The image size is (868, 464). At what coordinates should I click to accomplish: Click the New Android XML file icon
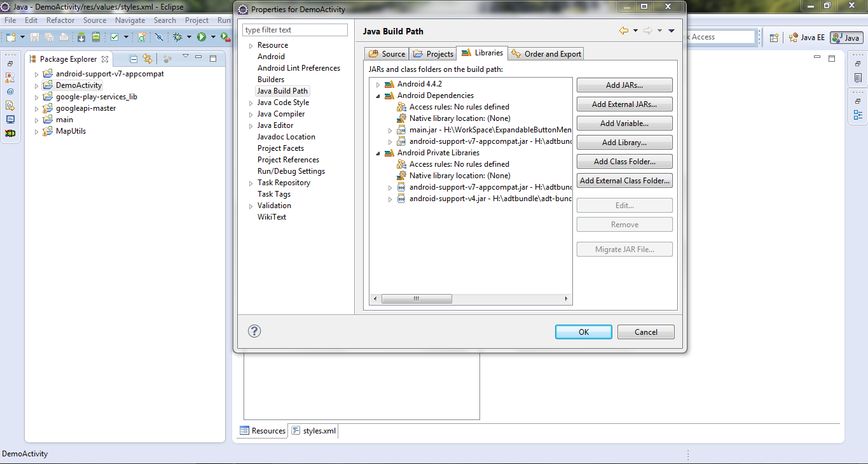click(x=142, y=37)
